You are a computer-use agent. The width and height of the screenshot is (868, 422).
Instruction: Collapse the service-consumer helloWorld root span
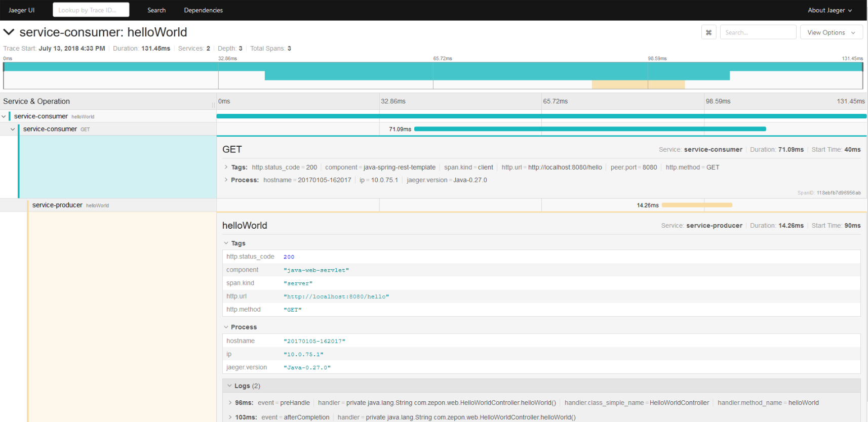tap(4, 116)
